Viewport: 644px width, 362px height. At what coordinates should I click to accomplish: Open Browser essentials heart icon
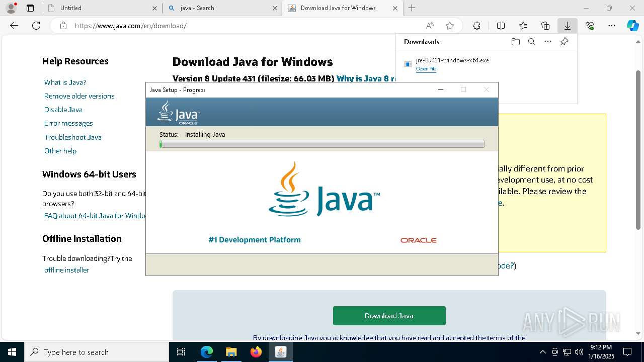590,26
